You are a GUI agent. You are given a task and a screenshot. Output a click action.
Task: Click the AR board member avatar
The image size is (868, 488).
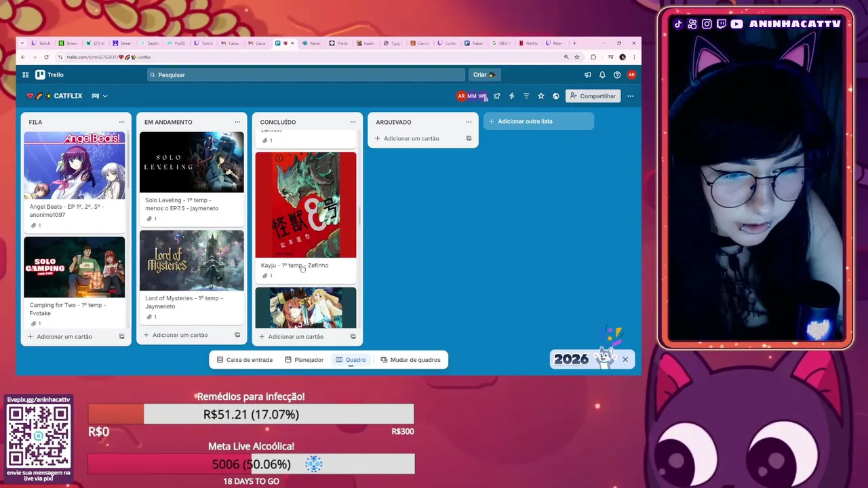pyautogui.click(x=461, y=96)
